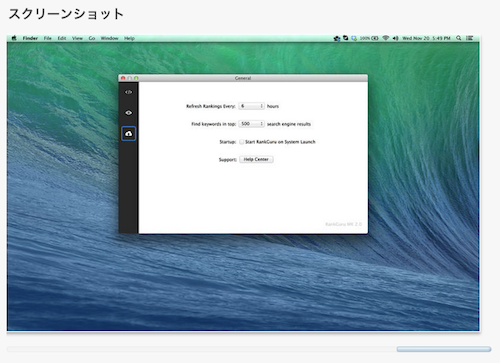Select the cloud upload sidebar icon
Image resolution: width=500 pixels, height=363 pixels.
[128, 134]
